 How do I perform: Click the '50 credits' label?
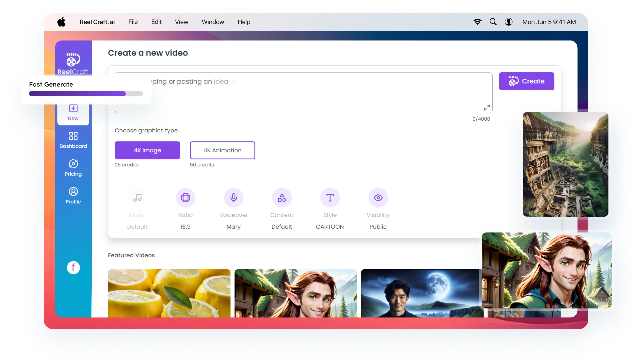click(x=202, y=165)
